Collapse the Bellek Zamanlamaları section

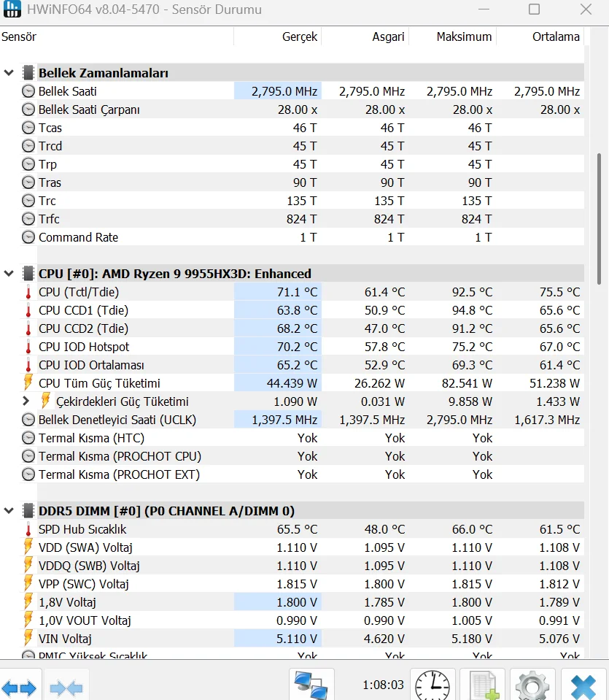point(9,73)
